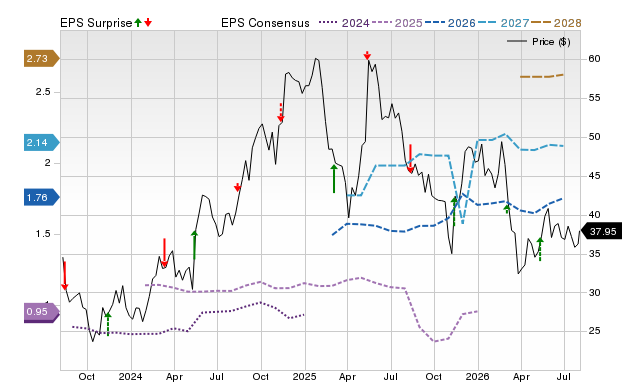The width and height of the screenshot is (640, 382).
Task: Click the 45 price axis label
Action: [594, 176]
